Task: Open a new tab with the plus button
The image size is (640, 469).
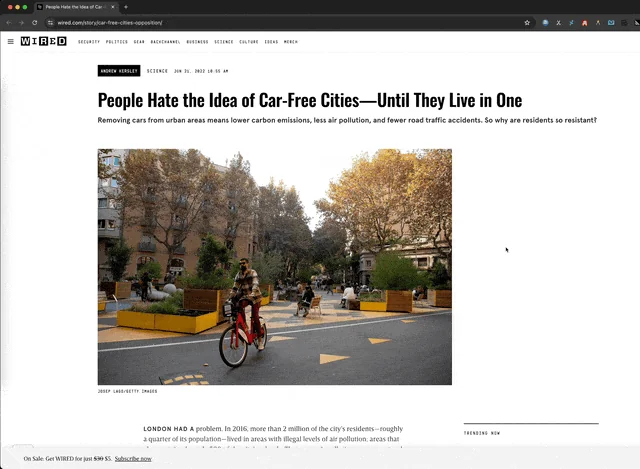Action: (126, 7)
